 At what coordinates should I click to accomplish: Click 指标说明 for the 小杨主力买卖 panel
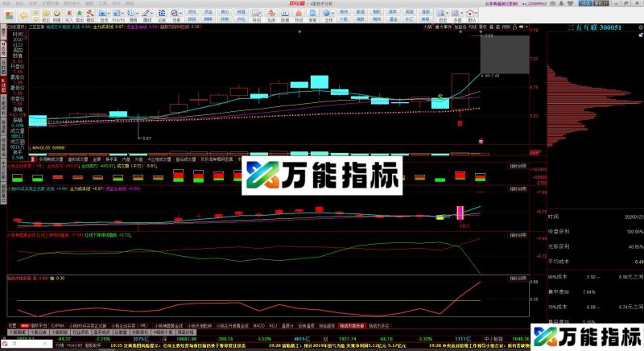click(x=518, y=167)
